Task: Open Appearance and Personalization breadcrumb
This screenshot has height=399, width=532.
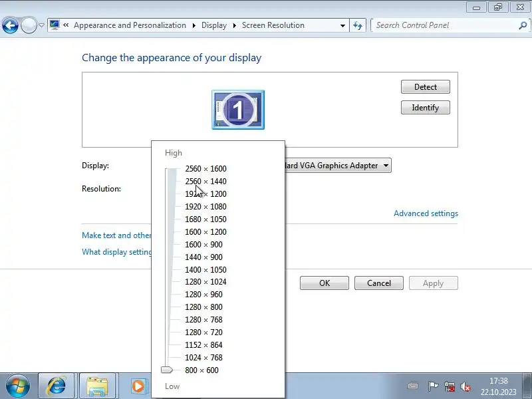Action: click(x=130, y=25)
